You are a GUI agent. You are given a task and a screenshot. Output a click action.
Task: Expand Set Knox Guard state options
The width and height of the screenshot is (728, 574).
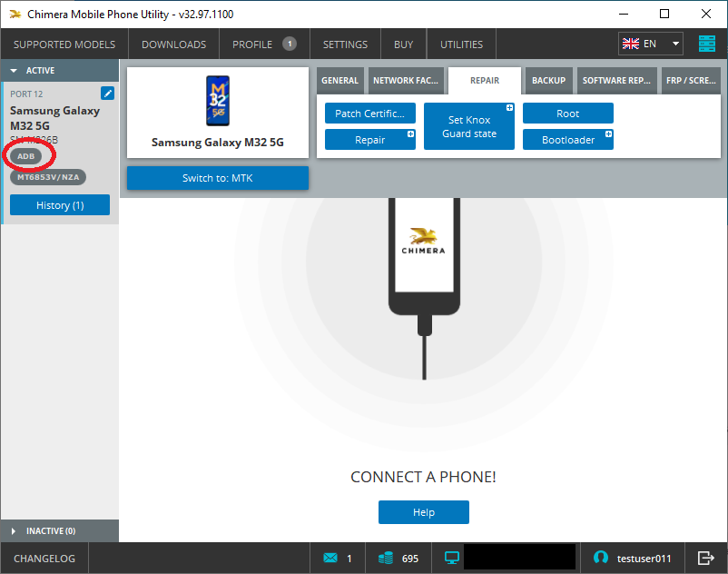pos(509,108)
